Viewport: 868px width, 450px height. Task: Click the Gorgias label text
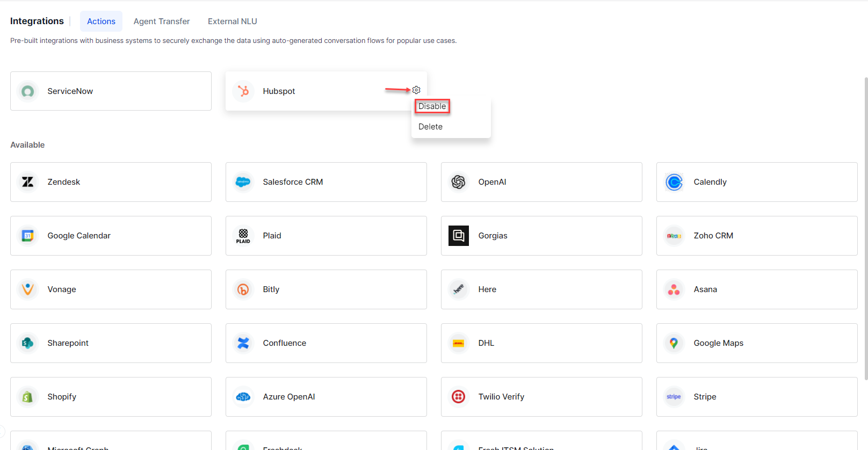493,236
